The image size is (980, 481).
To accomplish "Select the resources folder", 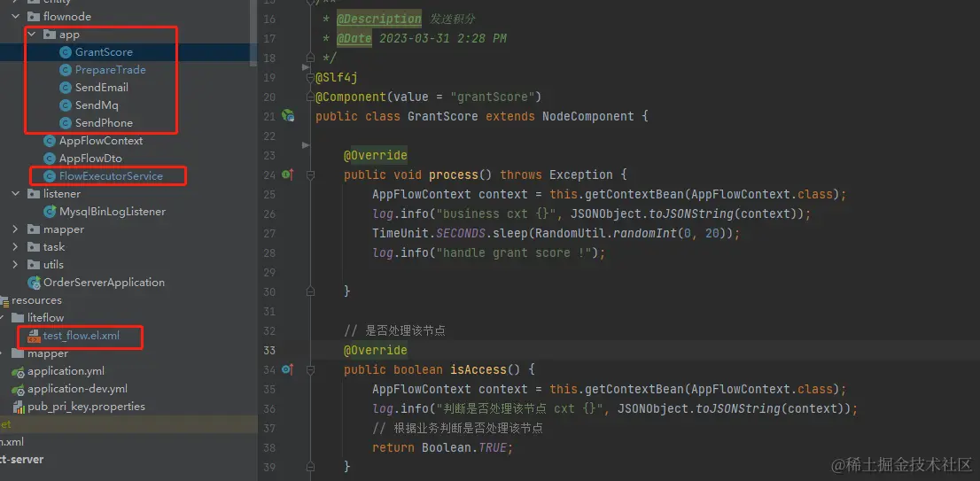I will pos(36,300).
